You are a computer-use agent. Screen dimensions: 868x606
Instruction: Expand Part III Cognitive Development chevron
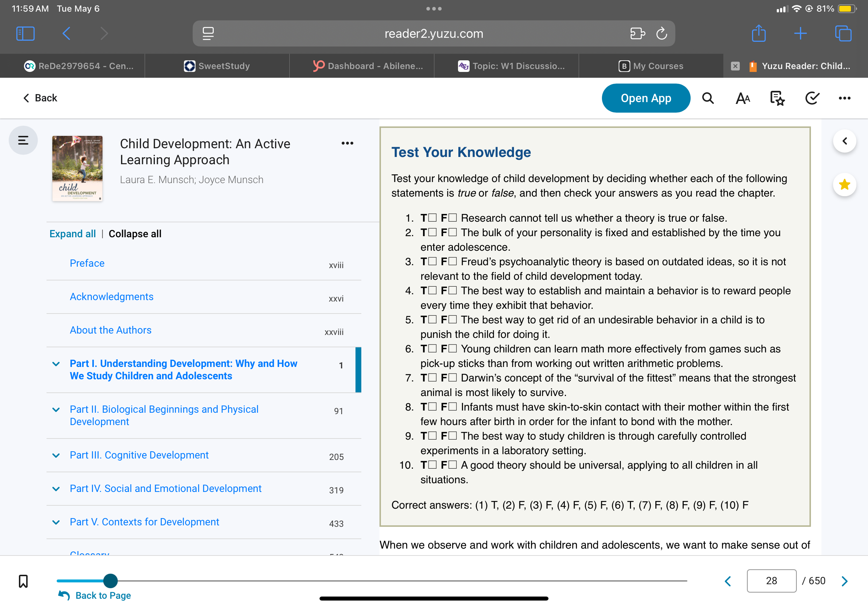(x=56, y=455)
